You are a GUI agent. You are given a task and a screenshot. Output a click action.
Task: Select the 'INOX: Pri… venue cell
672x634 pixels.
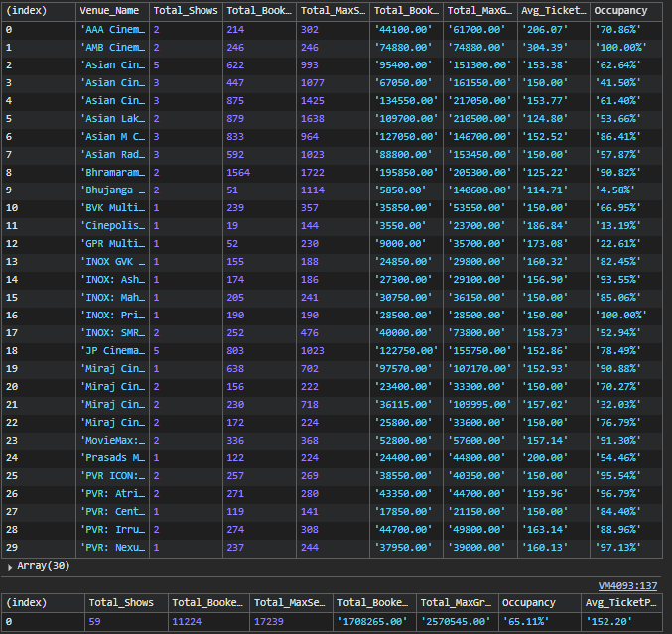pos(113,315)
